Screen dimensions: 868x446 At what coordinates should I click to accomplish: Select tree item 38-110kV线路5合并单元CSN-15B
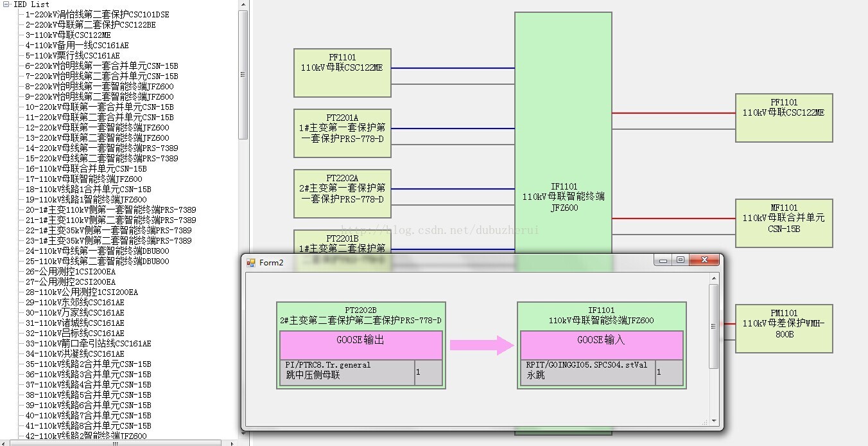coord(89,395)
